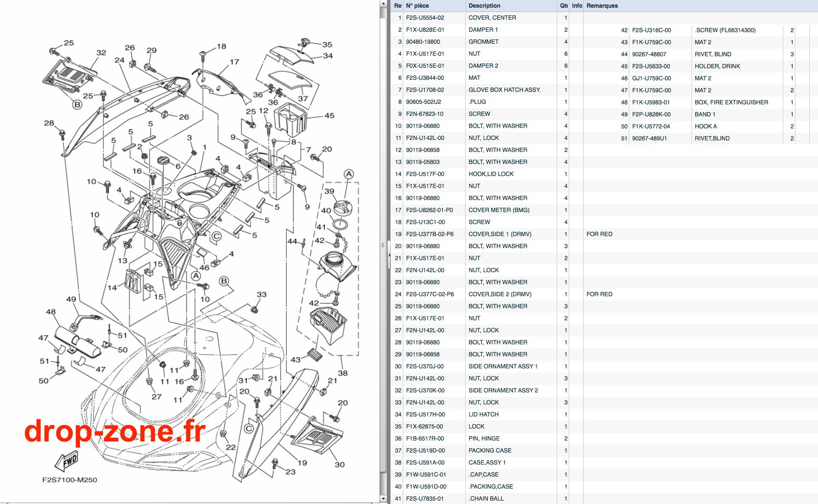
Task: Click 'HOOK A' description
Action: (705, 126)
